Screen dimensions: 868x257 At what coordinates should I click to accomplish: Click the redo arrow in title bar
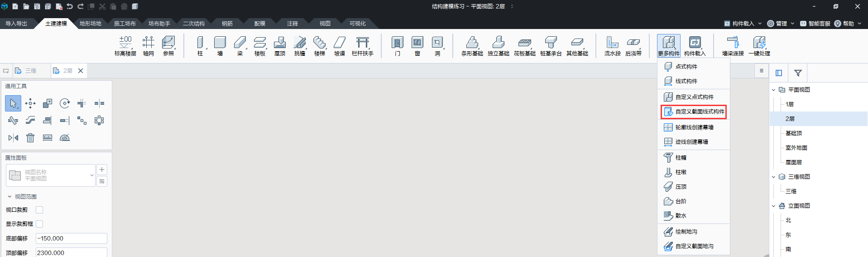tap(81, 6)
